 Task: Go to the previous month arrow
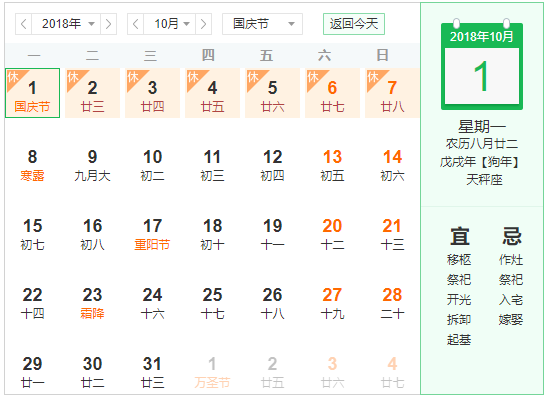pos(135,24)
